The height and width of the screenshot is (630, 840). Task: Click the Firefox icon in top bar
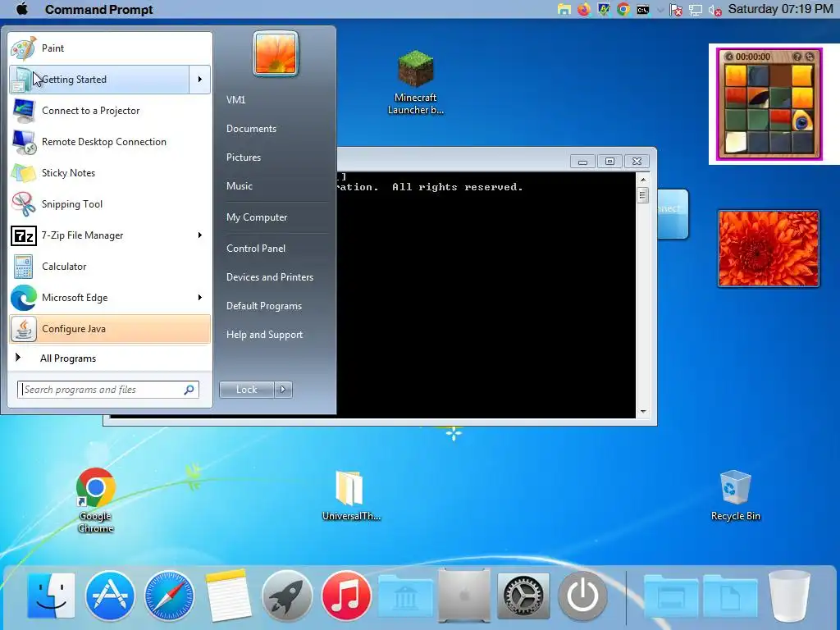click(x=584, y=10)
